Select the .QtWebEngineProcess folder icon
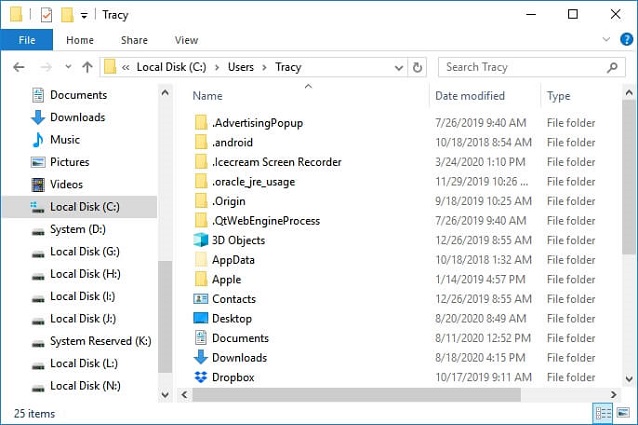Image resolution: width=638 pixels, height=425 pixels. point(201,220)
